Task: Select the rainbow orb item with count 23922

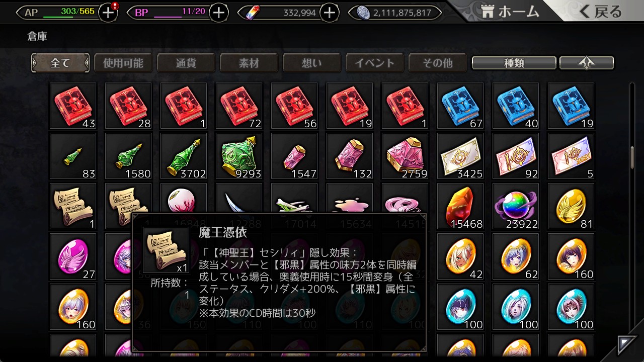Action: pos(516,206)
